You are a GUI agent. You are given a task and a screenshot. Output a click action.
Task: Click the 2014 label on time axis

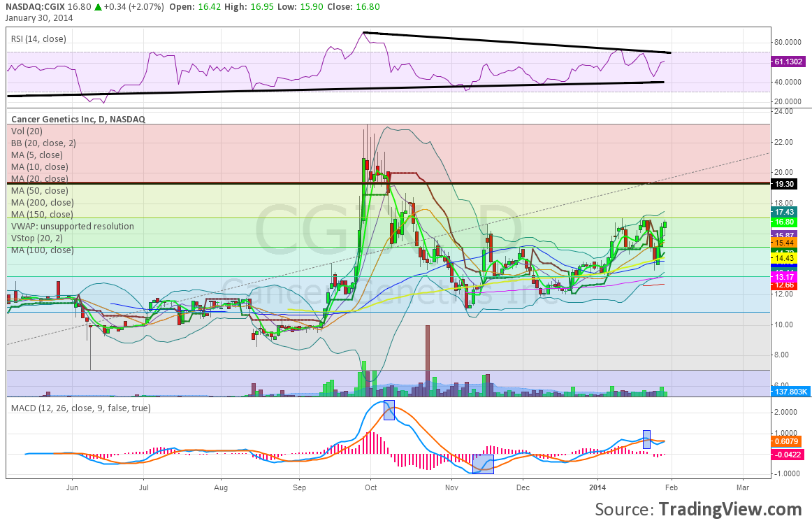click(x=597, y=487)
